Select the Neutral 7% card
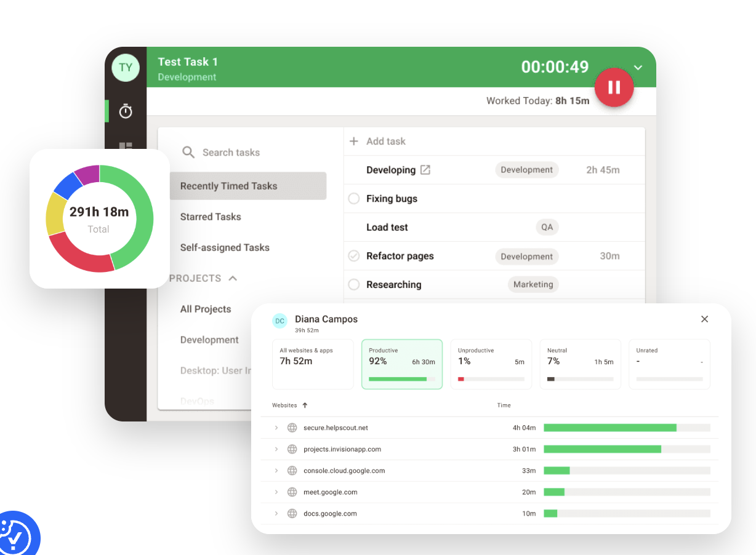 (581, 364)
